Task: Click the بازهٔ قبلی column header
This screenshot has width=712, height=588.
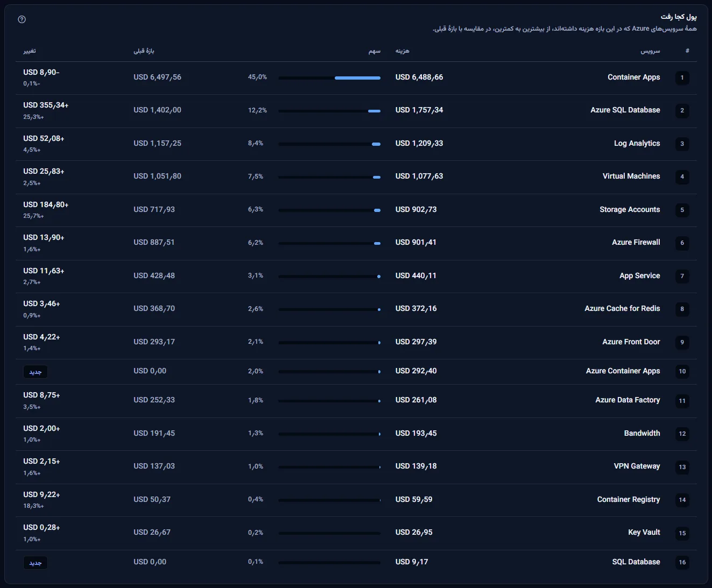Action: [144, 51]
